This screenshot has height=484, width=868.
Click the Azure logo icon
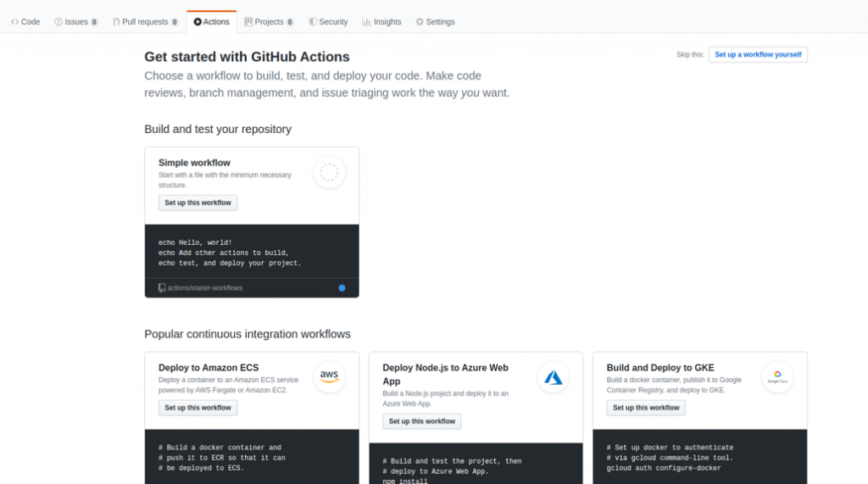click(553, 377)
